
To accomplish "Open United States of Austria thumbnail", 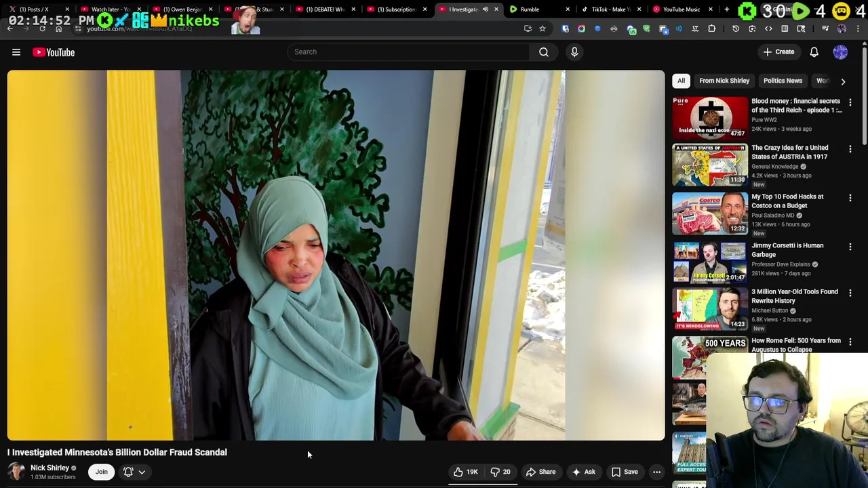I will pos(710,165).
